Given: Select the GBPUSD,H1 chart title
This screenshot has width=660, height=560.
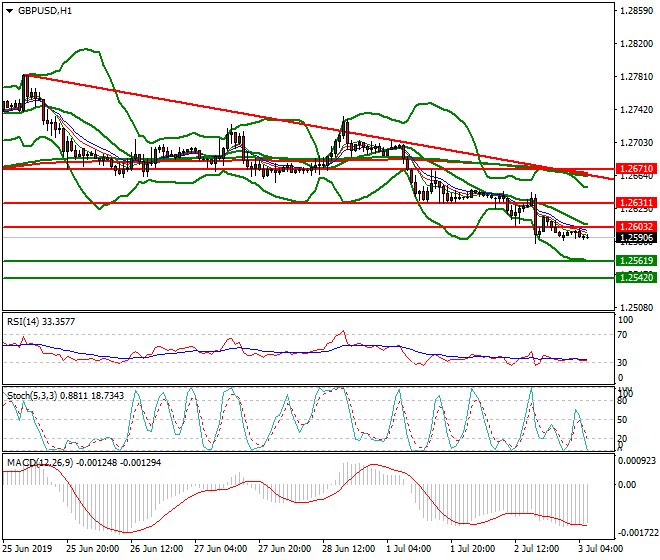Looking at the screenshot, I should coord(45,11).
